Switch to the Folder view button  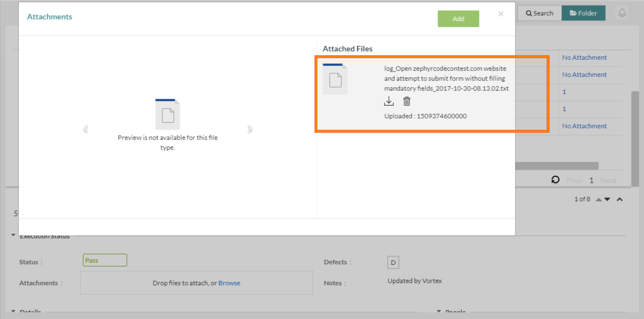pyautogui.click(x=583, y=13)
